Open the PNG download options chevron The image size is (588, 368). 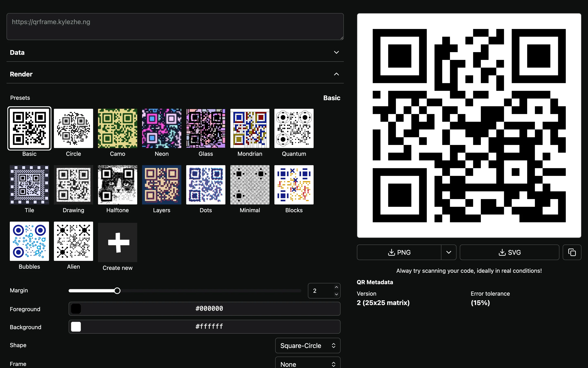click(x=449, y=252)
